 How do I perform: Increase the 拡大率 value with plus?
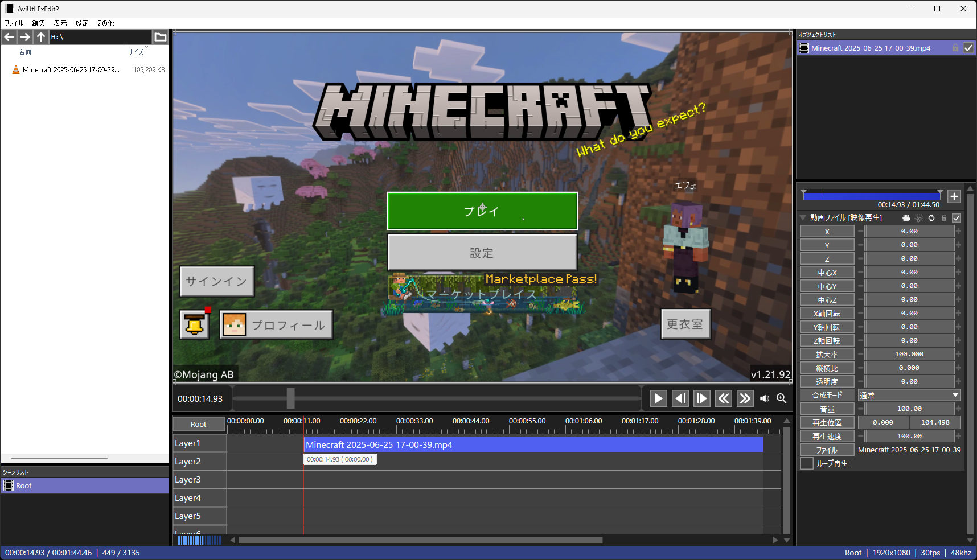pyautogui.click(x=958, y=354)
